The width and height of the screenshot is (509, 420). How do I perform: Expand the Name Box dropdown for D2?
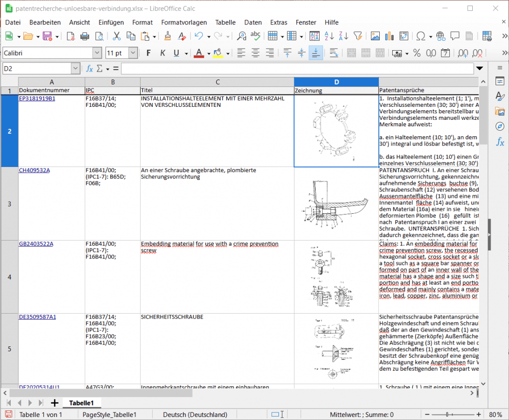tap(76, 69)
